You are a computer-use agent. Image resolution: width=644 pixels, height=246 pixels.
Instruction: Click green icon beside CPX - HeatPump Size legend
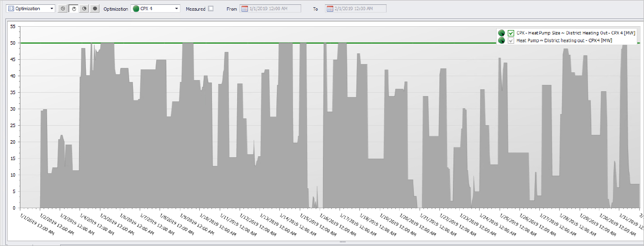tap(501, 33)
